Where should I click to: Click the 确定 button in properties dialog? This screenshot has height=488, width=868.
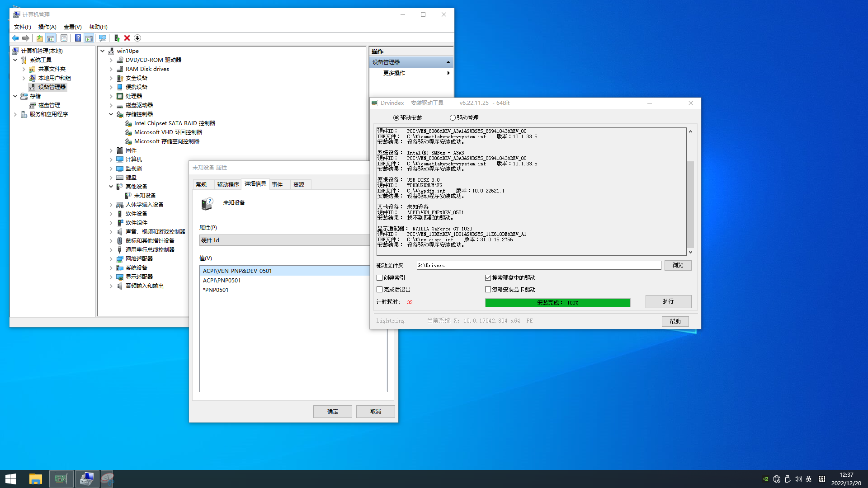pyautogui.click(x=333, y=412)
